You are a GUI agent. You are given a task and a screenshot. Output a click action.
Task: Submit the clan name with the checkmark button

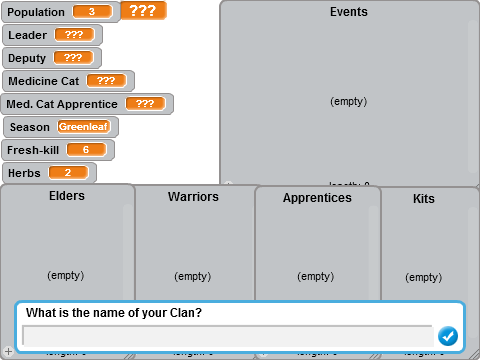448,336
